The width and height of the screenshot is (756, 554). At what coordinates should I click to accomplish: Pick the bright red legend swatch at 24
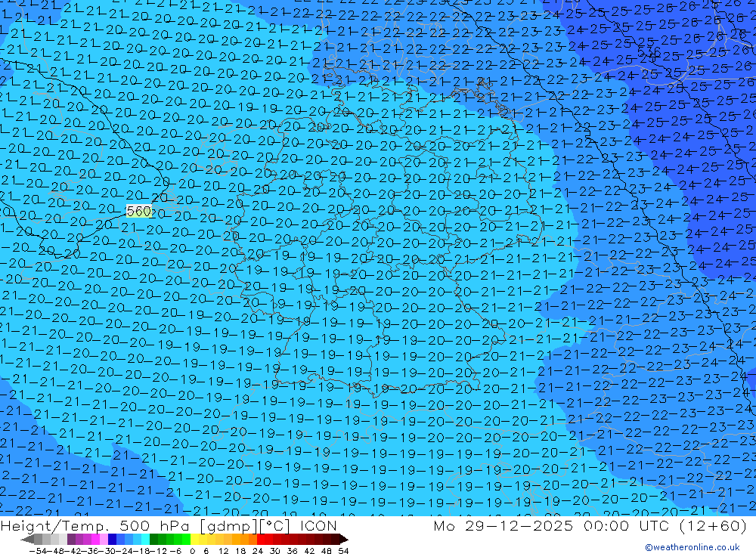point(261,540)
